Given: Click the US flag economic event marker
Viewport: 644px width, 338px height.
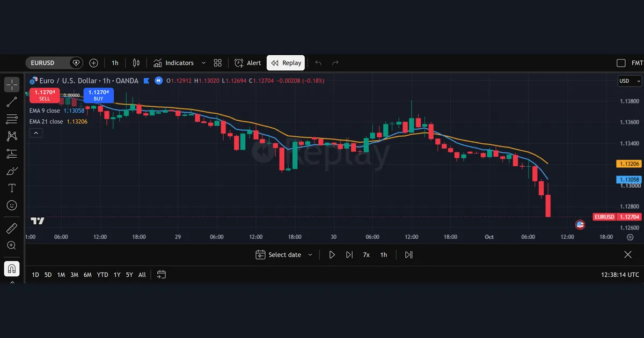Looking at the screenshot, I should click(580, 224).
